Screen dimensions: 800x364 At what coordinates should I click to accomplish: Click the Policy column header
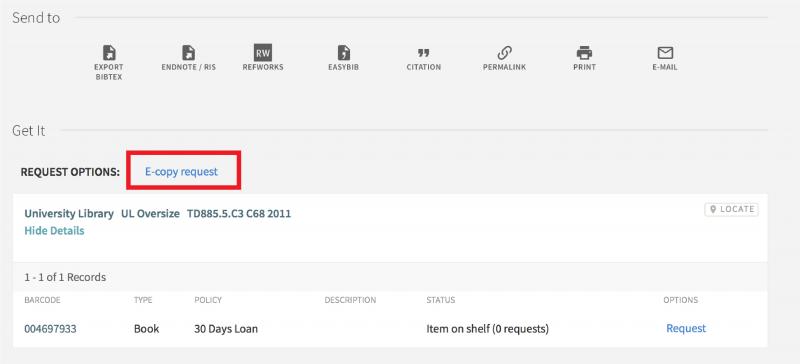208,300
